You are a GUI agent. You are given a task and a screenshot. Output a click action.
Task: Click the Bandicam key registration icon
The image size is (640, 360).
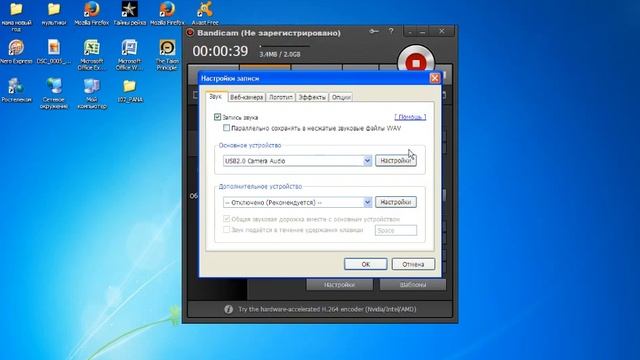click(x=373, y=31)
